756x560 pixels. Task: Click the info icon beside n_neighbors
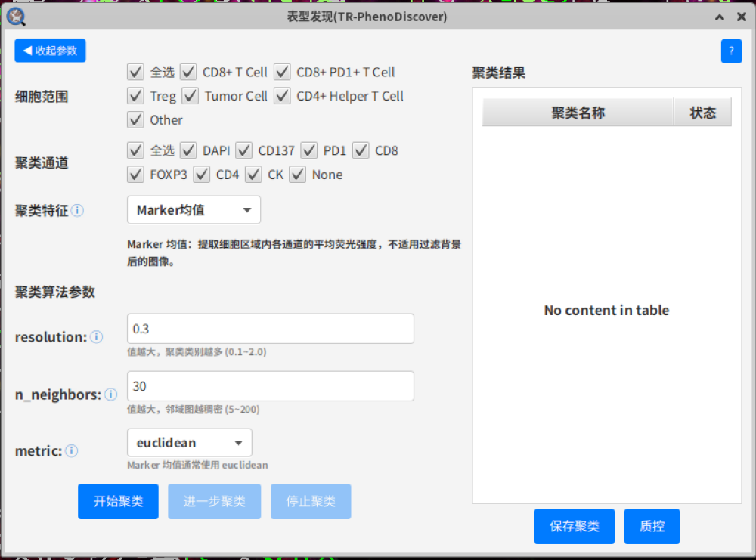click(x=111, y=394)
